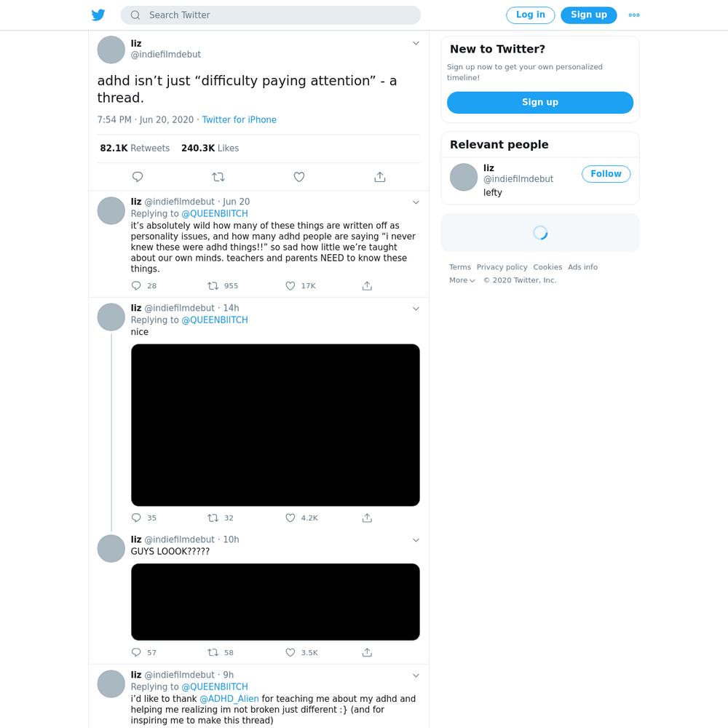Viewport: 728px width, 728px height.
Task: Open the Twitter for iPhone link
Action: click(239, 120)
